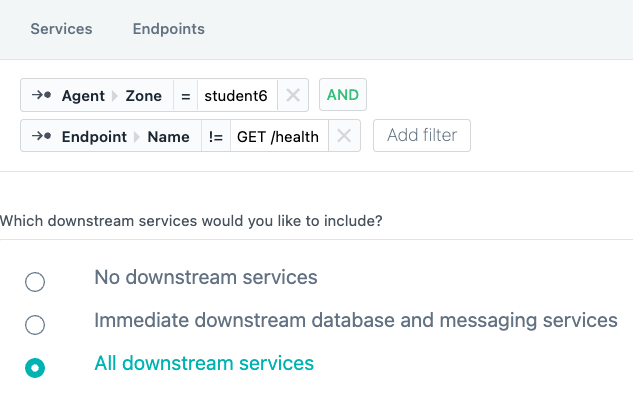The height and width of the screenshot is (395, 633).
Task: Open the != operator dropdown for Endpoint Name
Action: point(216,136)
